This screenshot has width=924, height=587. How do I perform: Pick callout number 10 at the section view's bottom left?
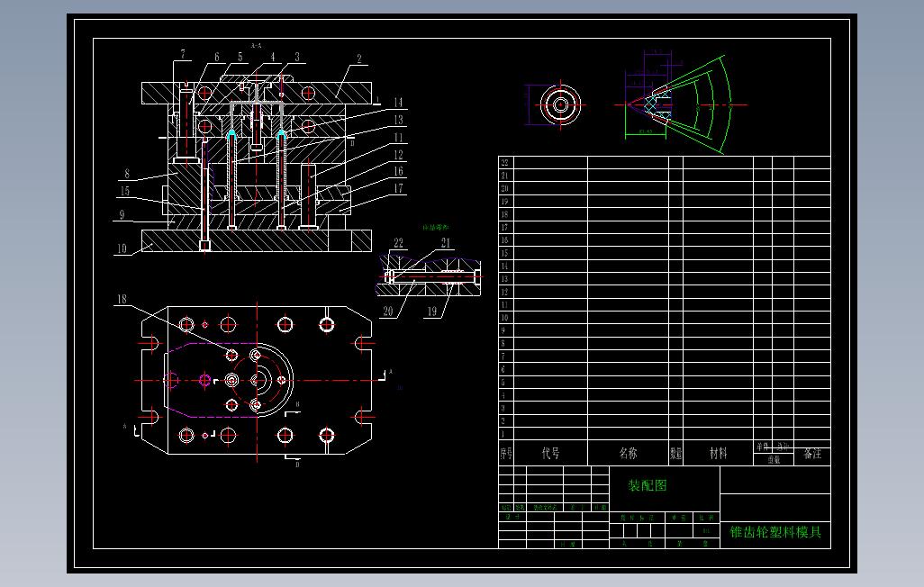(122, 248)
